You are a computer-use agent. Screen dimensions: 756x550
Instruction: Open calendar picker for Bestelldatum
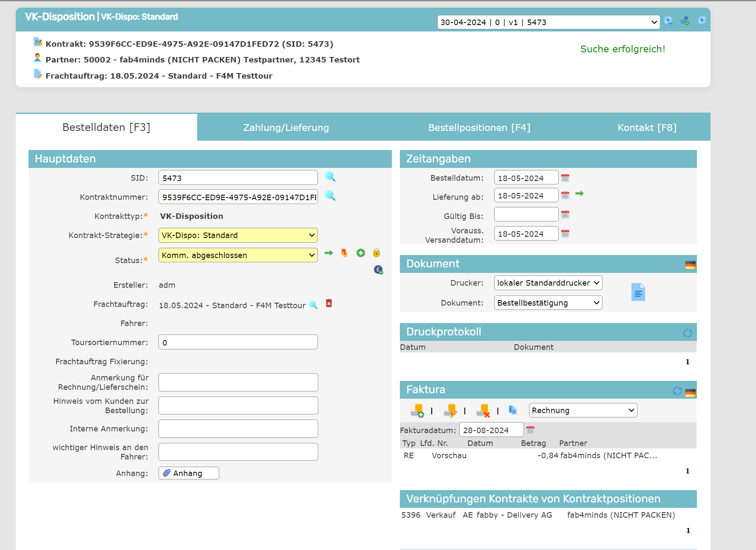coord(565,178)
